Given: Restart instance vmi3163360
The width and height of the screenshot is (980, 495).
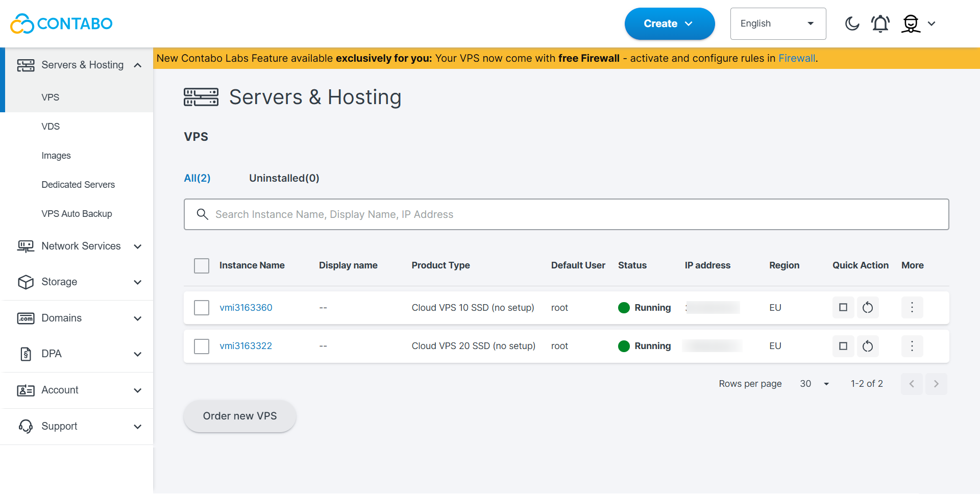Looking at the screenshot, I should pos(868,307).
